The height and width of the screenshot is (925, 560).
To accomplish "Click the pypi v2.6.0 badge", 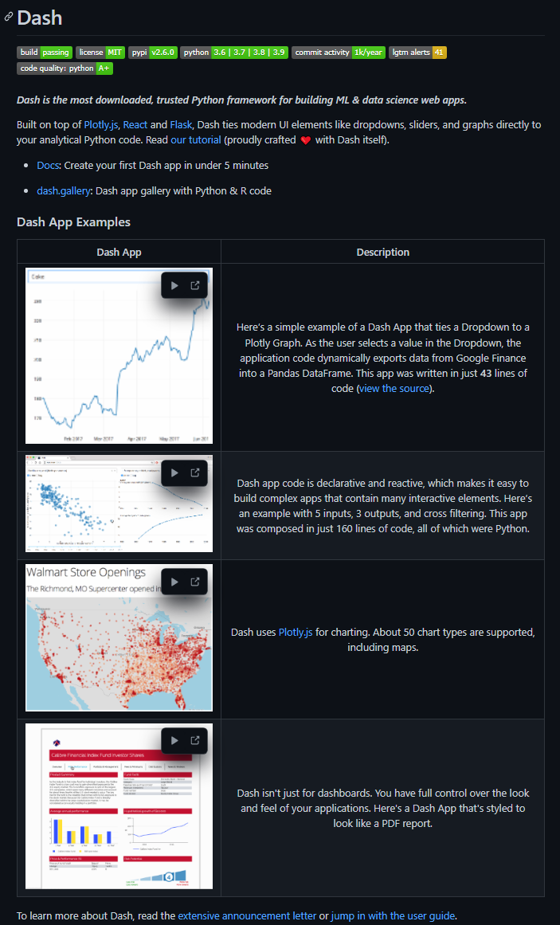I will 153,53.
